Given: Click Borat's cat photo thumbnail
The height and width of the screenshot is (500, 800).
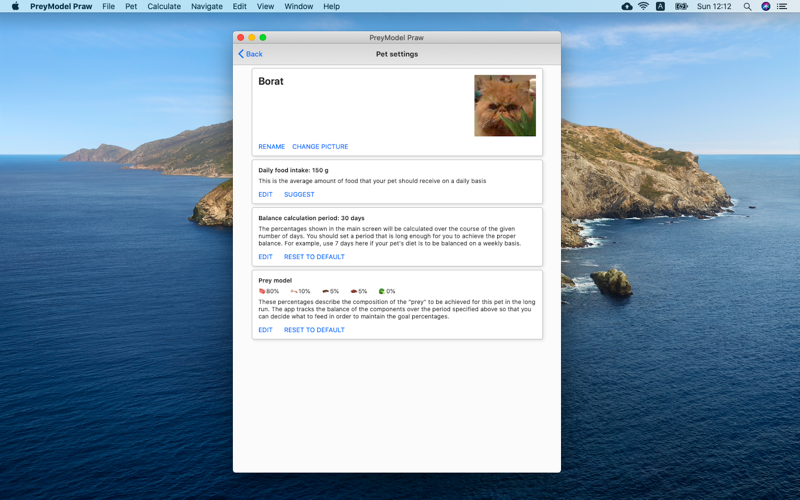Looking at the screenshot, I should point(505,105).
